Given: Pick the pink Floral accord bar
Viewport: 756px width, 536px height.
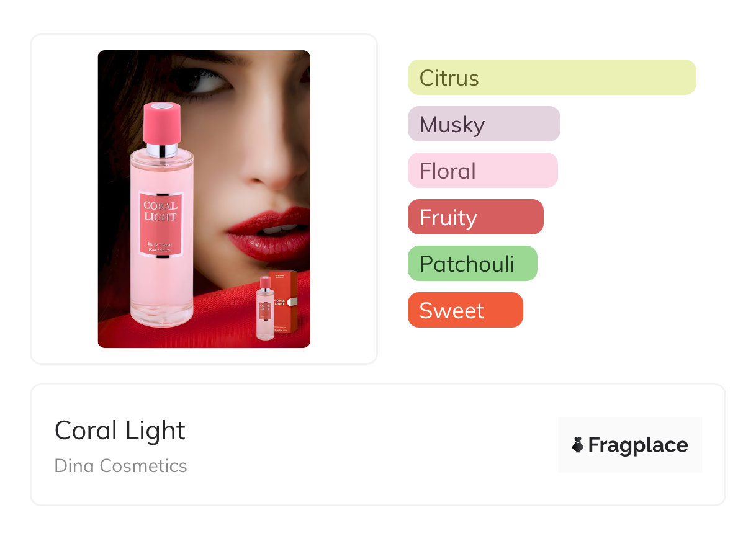Looking at the screenshot, I should point(483,171).
